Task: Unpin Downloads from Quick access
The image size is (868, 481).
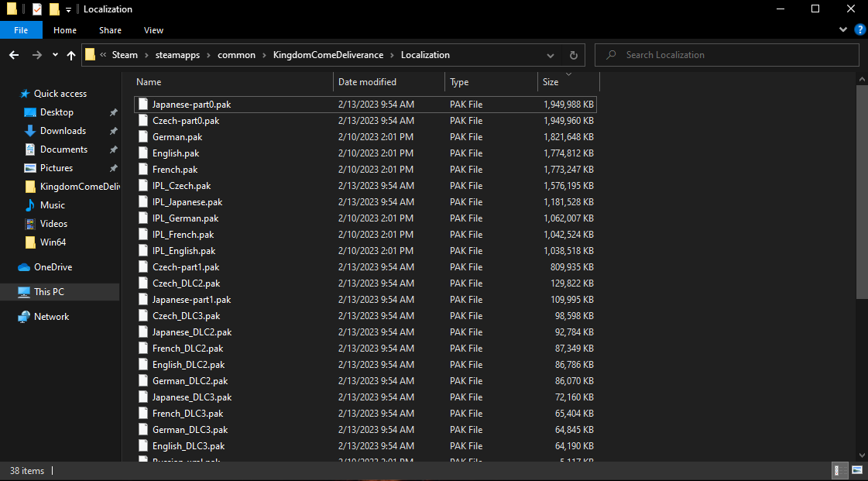Action: pyautogui.click(x=113, y=131)
